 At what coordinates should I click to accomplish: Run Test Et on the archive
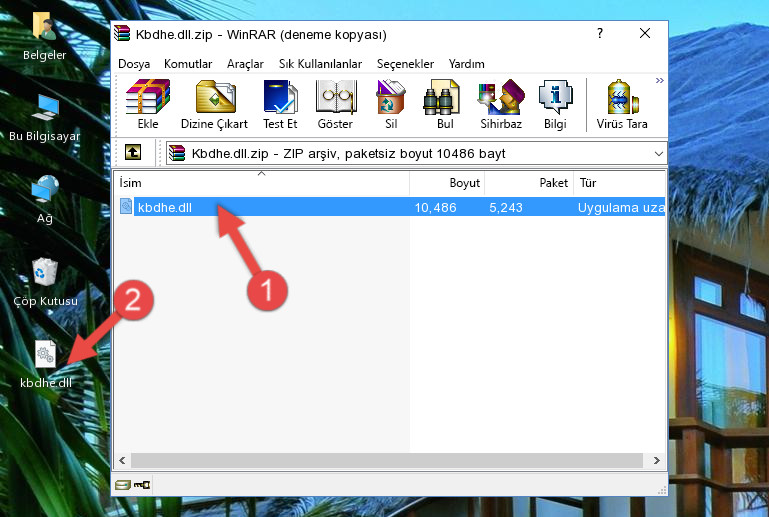point(280,104)
